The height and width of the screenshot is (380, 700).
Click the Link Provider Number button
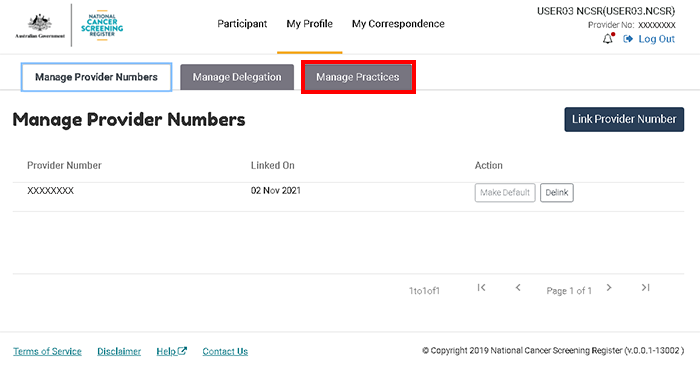pyautogui.click(x=624, y=119)
